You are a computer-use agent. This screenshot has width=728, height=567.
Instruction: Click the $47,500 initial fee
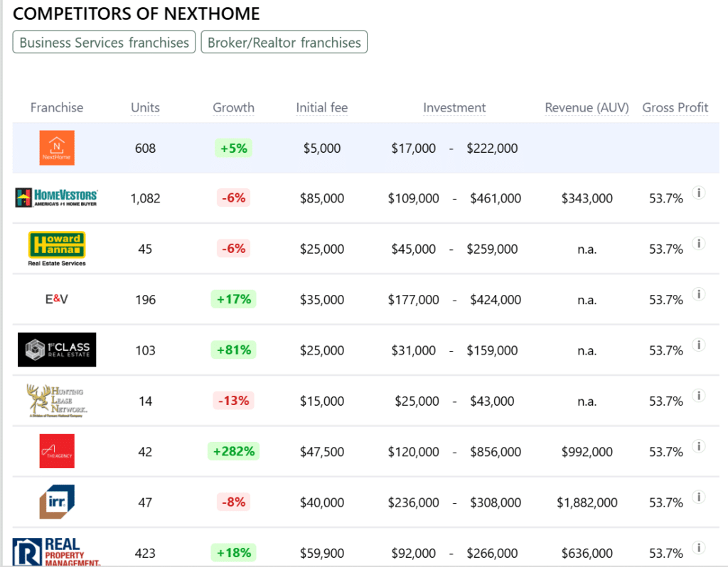pos(322,452)
